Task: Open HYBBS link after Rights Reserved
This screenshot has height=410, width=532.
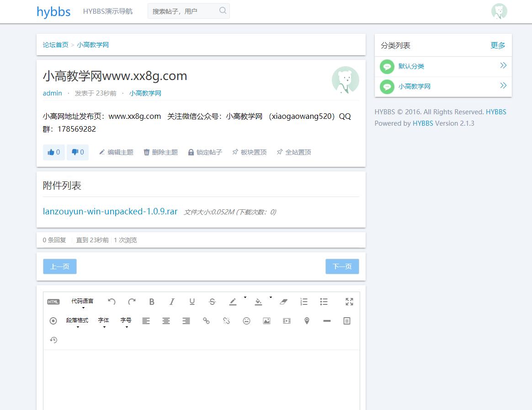Action: click(x=496, y=112)
